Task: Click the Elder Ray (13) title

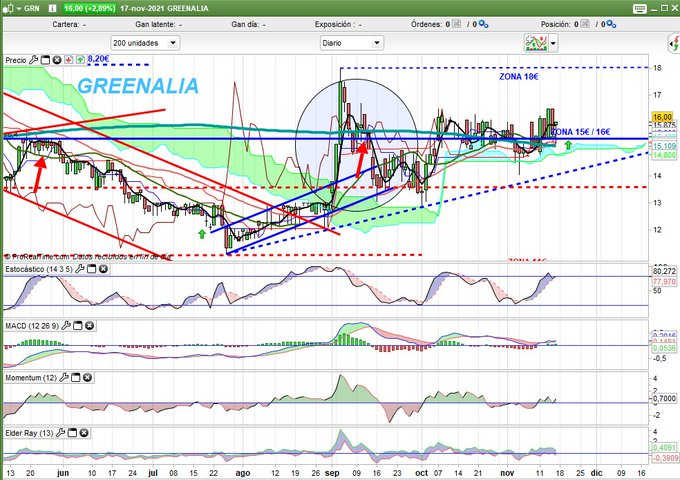Action: (29, 433)
